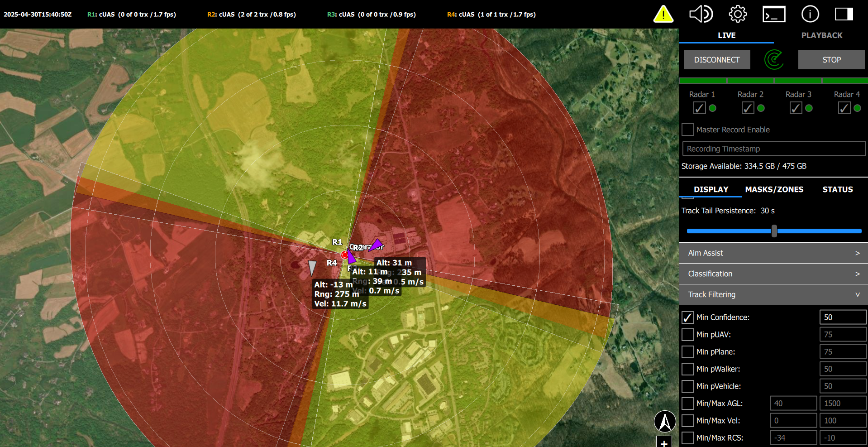Edit the Min pUAV value field

(x=843, y=335)
